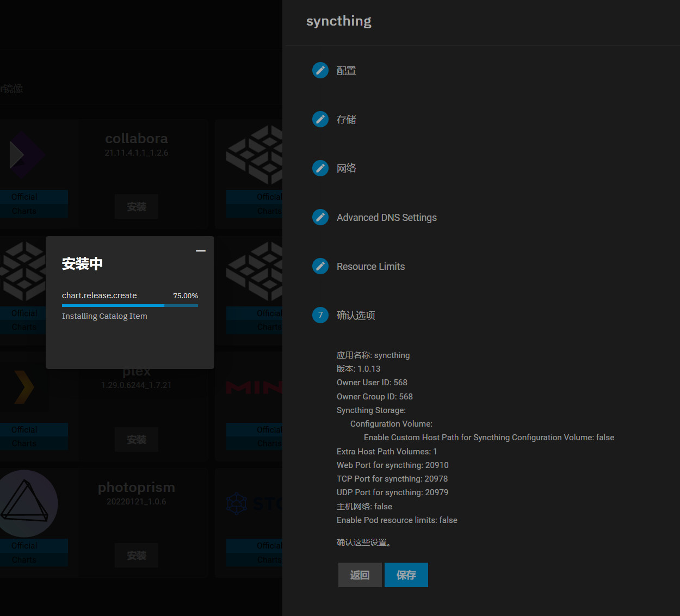Open Resource Limits step edit icon
680x616 pixels.
(320, 266)
